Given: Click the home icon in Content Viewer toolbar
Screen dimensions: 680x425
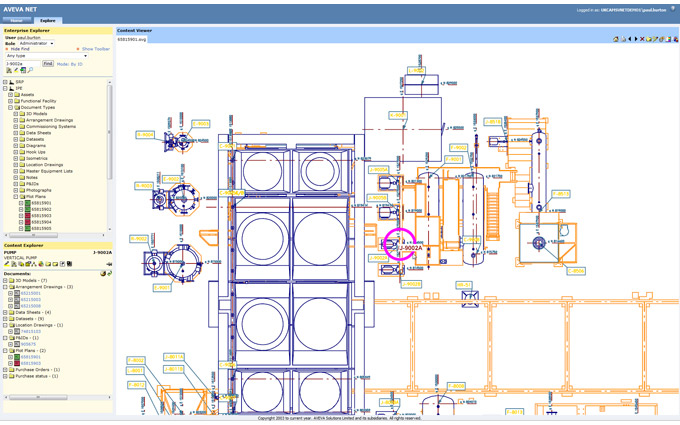Looking at the screenshot, I should [x=616, y=39].
